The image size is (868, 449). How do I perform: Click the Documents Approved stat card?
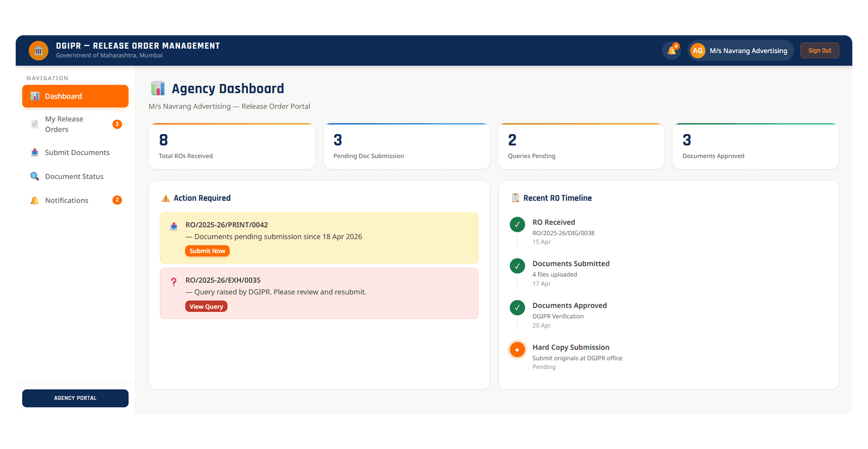tap(756, 146)
